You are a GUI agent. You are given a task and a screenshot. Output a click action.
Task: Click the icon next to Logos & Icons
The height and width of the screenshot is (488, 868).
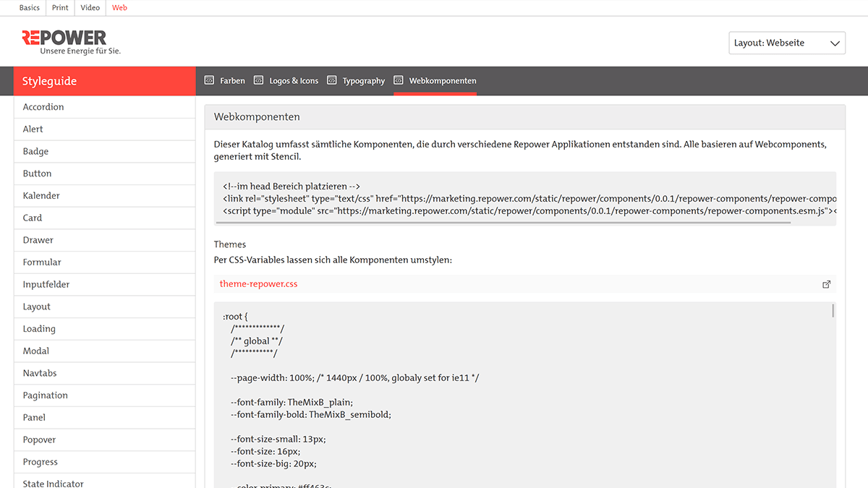pyautogui.click(x=258, y=80)
